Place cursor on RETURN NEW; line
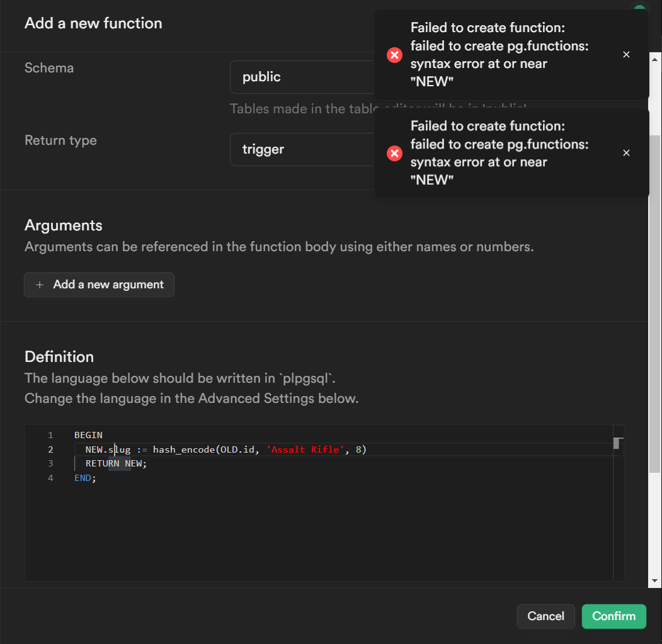662x644 pixels. point(116,463)
